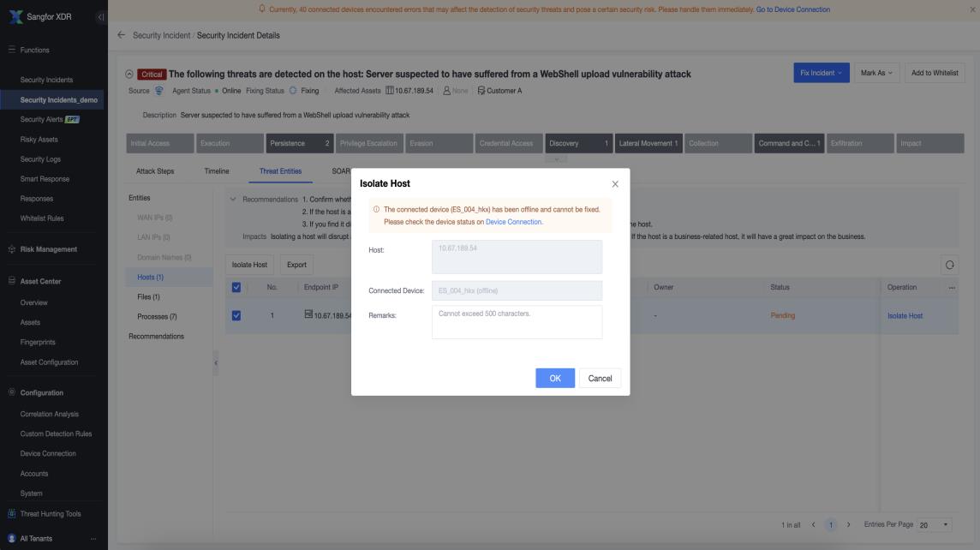Go to the previous page arrow
Viewport: 980px width, 550px height.
813,524
